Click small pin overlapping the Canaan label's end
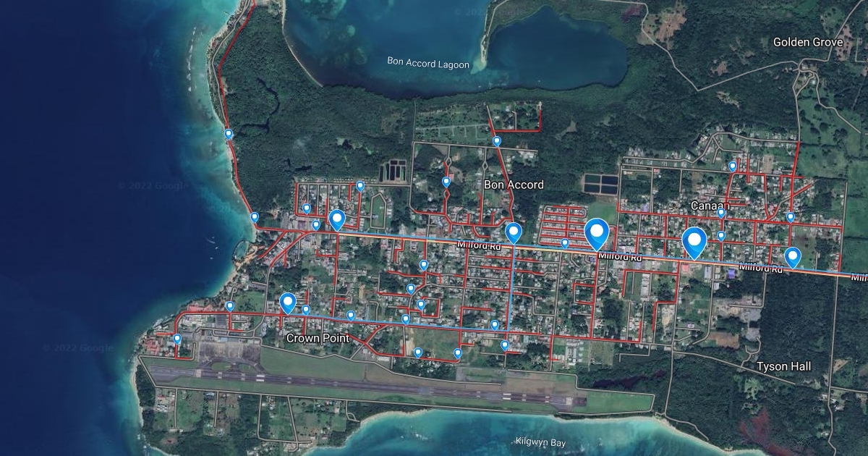Viewport: 868px width, 456px height. (x=721, y=213)
